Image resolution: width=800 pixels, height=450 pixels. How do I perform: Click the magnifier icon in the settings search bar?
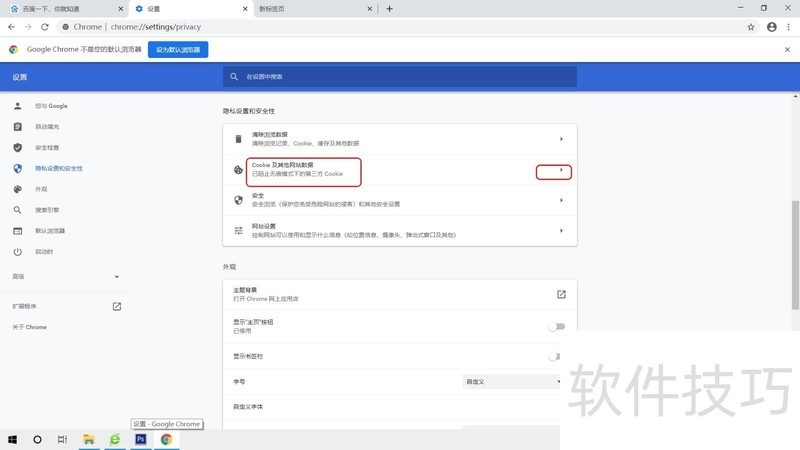coord(234,77)
